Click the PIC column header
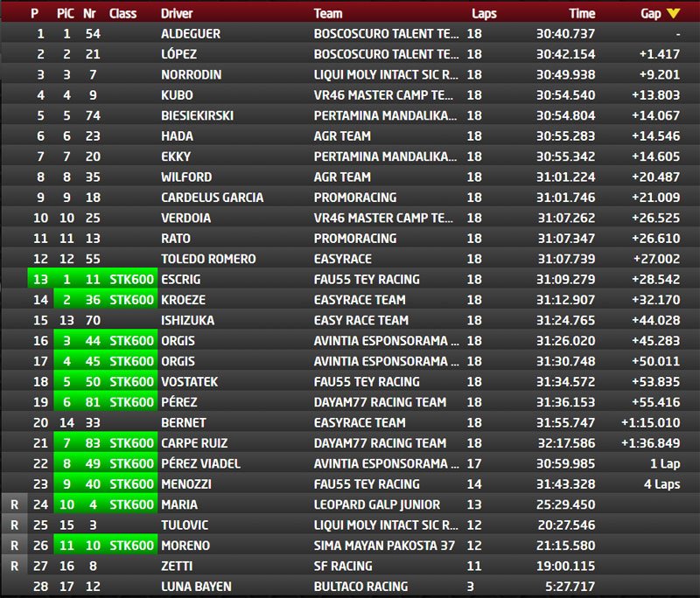This screenshot has width=700, height=598. coord(66,14)
